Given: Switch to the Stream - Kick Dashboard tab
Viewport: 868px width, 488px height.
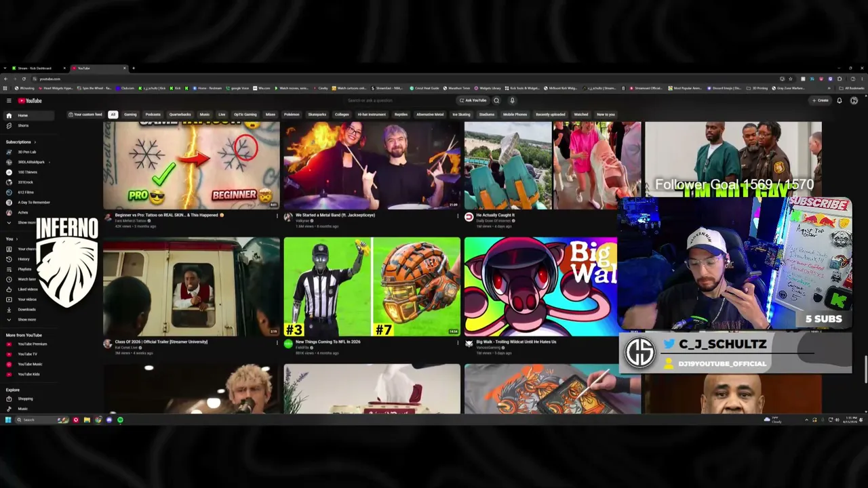Looking at the screenshot, I should [x=39, y=68].
